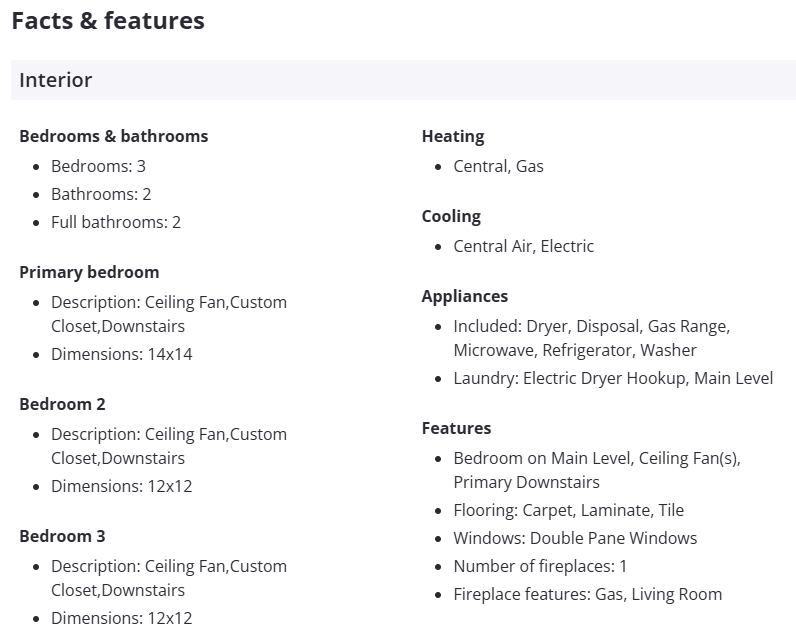Click Bedroom 2 Dimensions: 12x12 item

pos(122,486)
